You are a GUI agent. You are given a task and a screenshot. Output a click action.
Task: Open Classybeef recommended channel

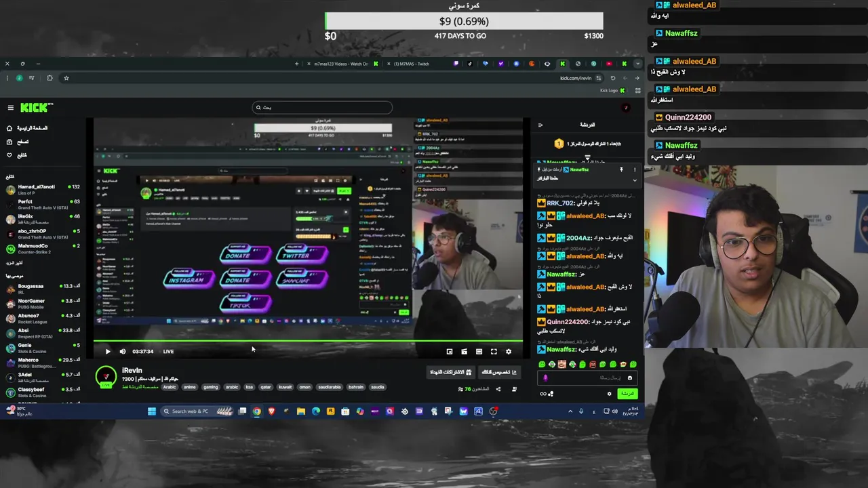pyautogui.click(x=43, y=392)
